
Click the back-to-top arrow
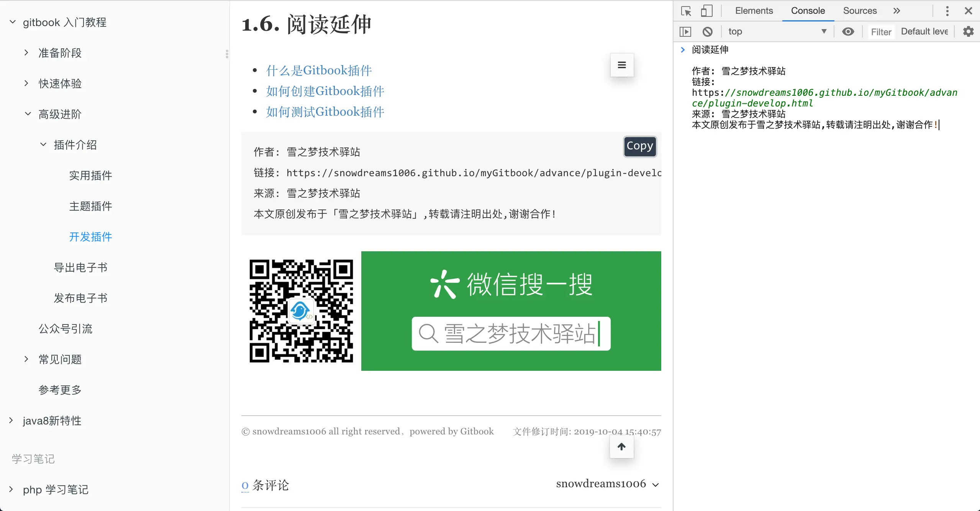[621, 447]
